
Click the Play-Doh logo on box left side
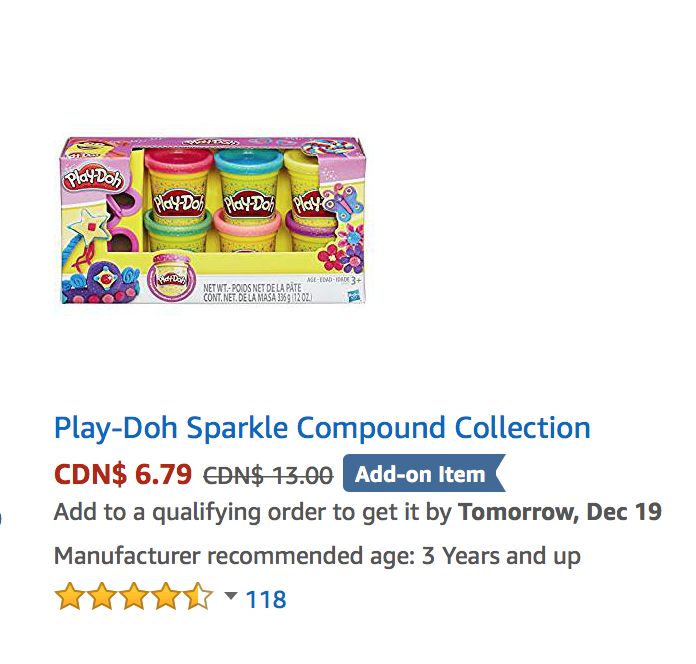click(94, 178)
